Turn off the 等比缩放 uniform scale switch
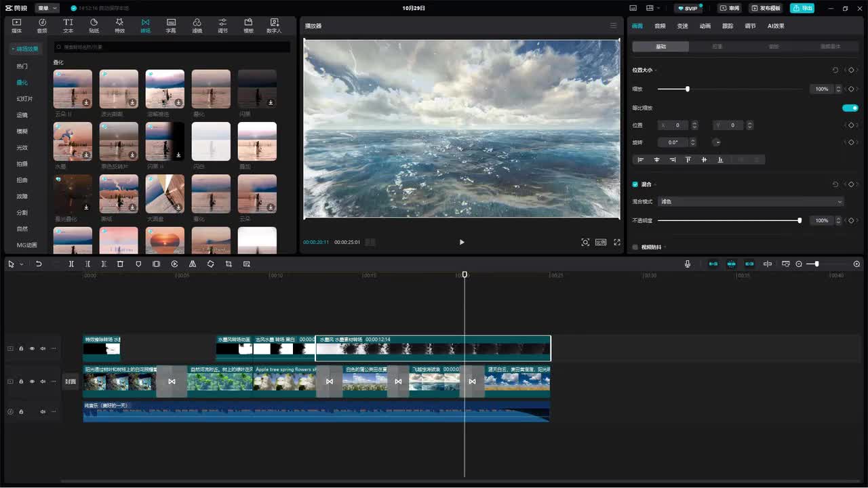Image resolution: width=868 pixels, height=488 pixels. 850,108
